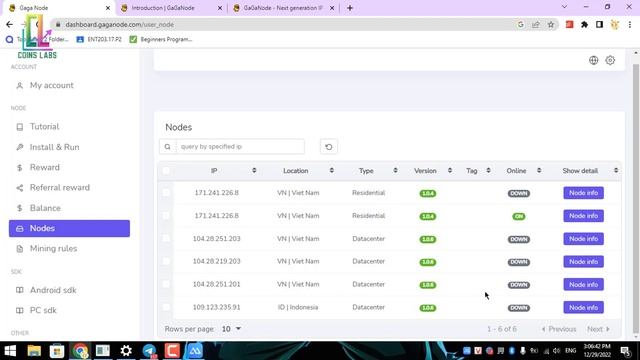Bookmark this page with the star icon
Screen dimensions: 640x360
(x=551, y=25)
